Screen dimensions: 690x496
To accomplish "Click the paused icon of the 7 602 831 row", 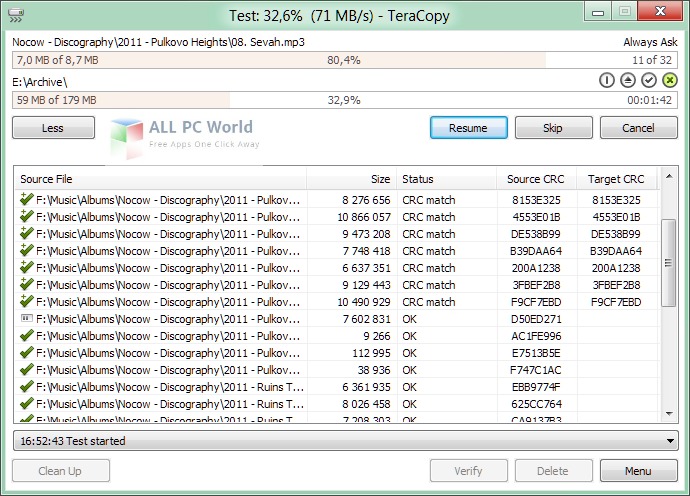I will tap(27, 318).
